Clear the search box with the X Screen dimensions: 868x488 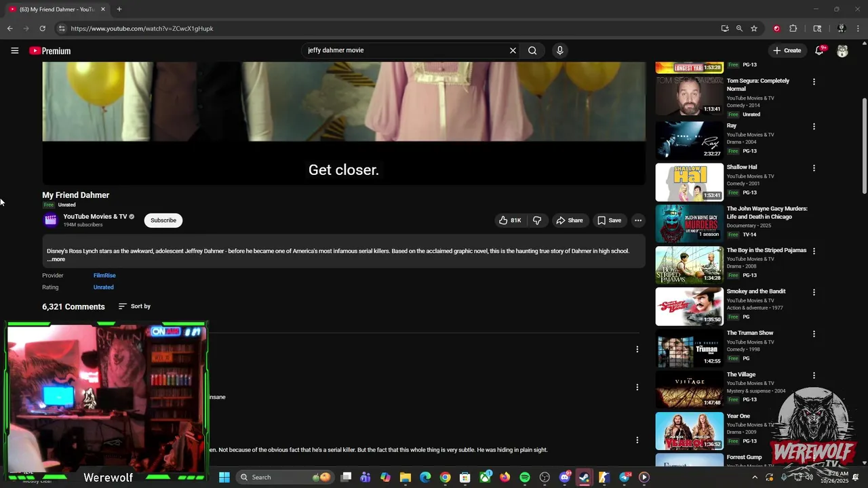click(x=513, y=50)
